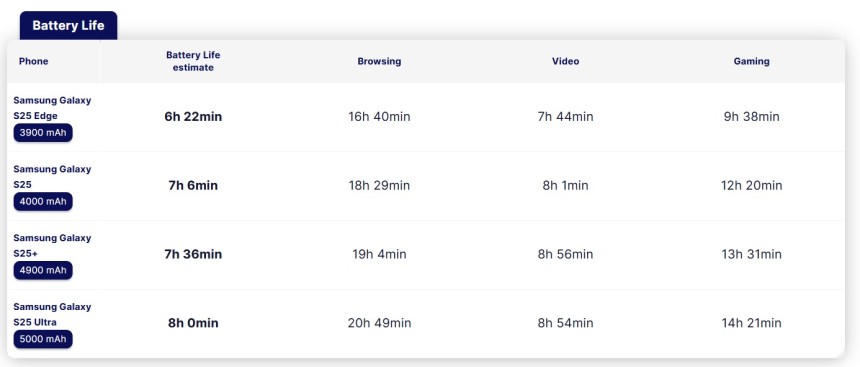Select the Phone column header
Image resolution: width=860 pixels, height=367 pixels.
click(33, 61)
